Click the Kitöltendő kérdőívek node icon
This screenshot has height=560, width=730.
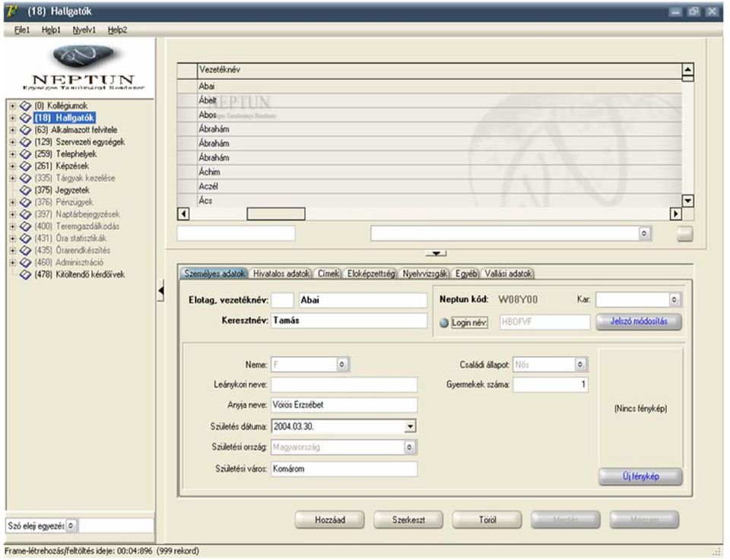coord(26,275)
